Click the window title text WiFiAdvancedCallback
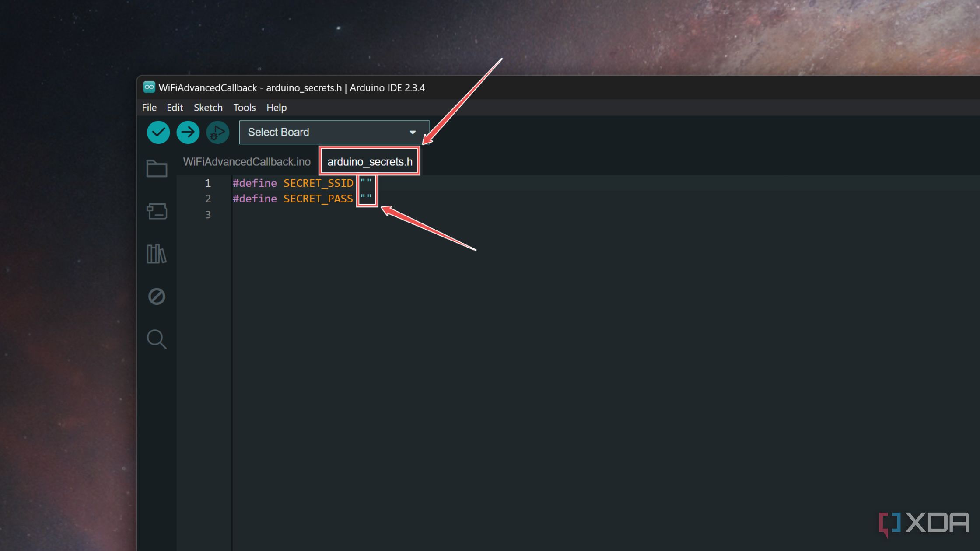980x551 pixels. click(x=208, y=87)
